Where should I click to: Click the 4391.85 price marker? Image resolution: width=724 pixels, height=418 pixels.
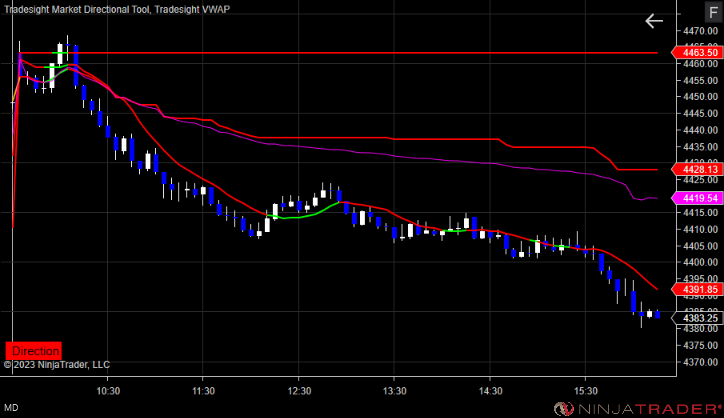697,290
